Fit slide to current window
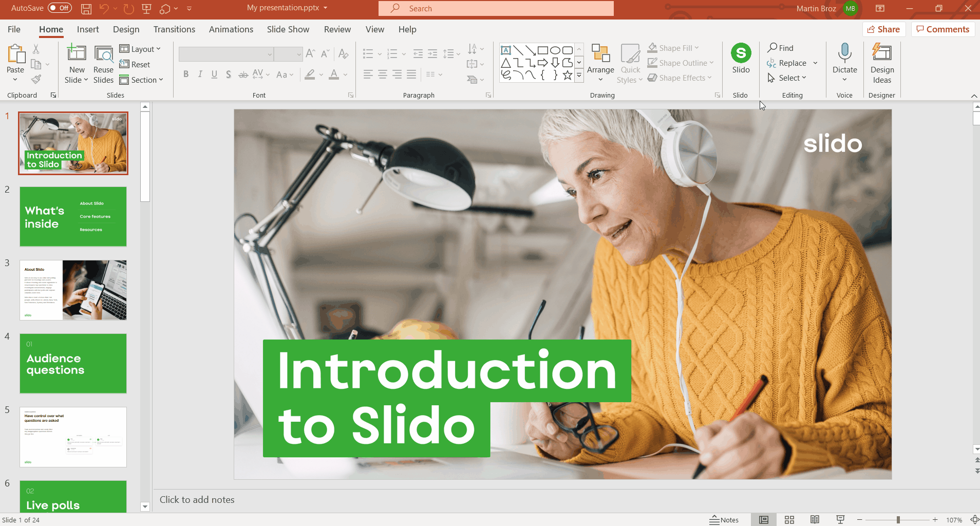Screen dimensions: 980x526 click(x=974, y=520)
